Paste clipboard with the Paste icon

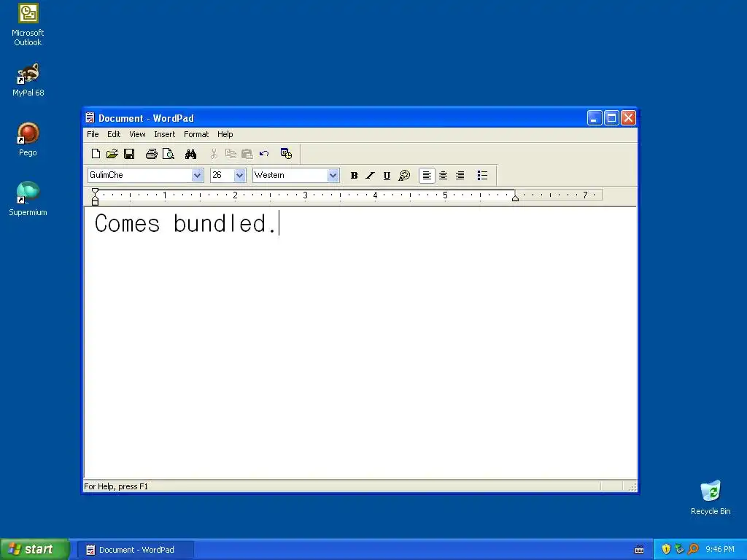(x=247, y=154)
